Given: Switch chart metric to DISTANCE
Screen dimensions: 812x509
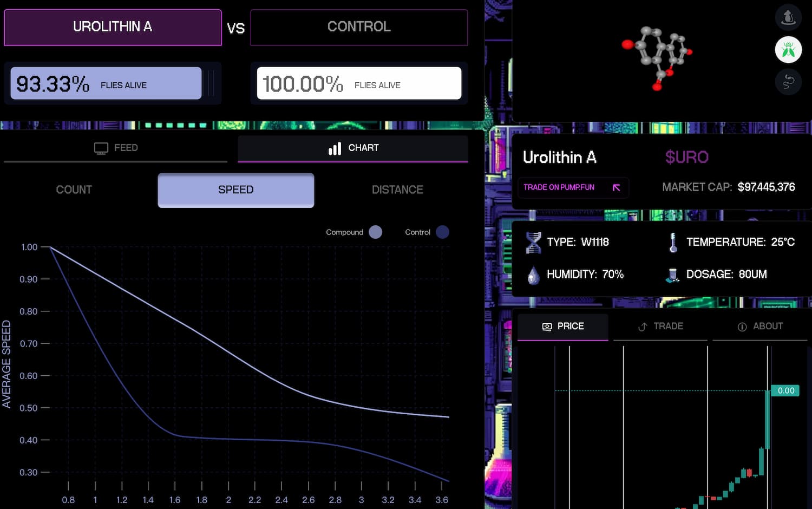Looking at the screenshot, I should [x=397, y=190].
